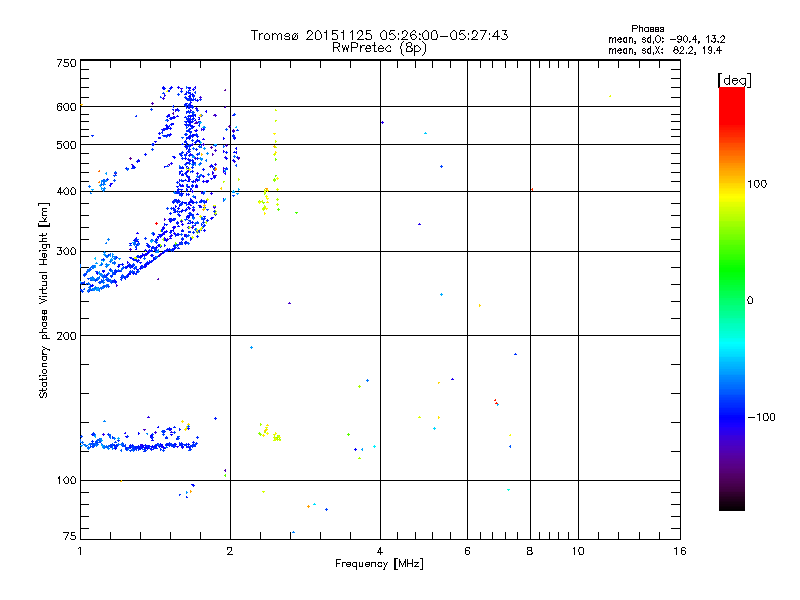Image resolution: width=800 pixels, height=600 pixels.
Task: Click the red data points near 7 MHz
Action: [495, 402]
